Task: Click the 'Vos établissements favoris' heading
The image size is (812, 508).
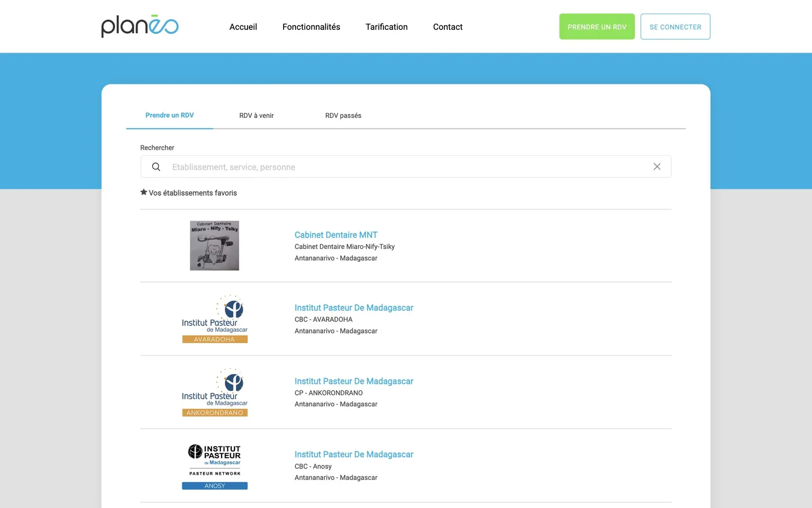Action: click(x=193, y=193)
